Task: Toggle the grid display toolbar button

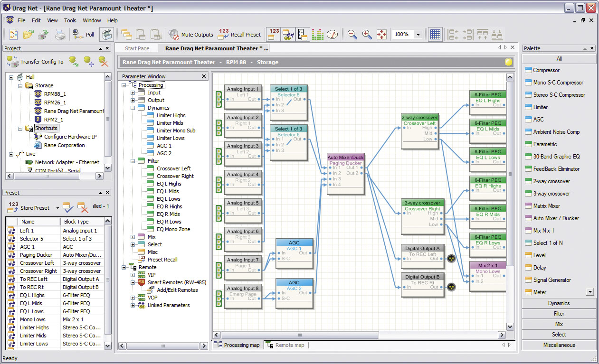Action: (x=435, y=35)
